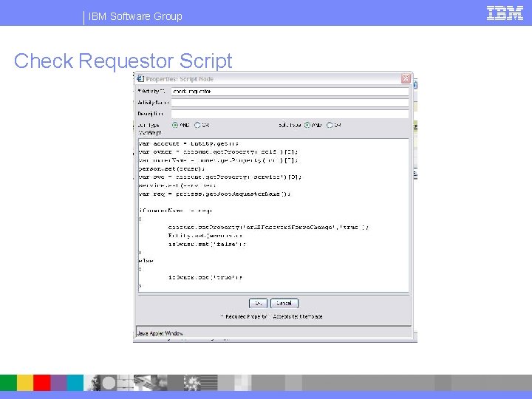Close the Properties: Script Node dialog

coord(406,79)
